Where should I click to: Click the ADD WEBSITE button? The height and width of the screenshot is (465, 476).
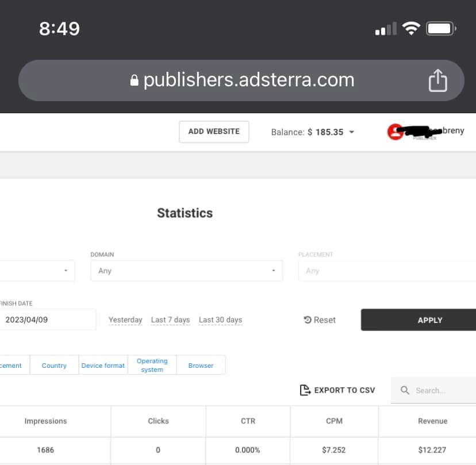[214, 132]
